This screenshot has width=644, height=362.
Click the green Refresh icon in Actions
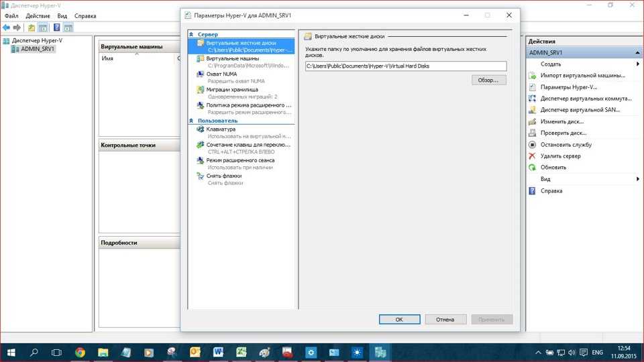pos(533,168)
